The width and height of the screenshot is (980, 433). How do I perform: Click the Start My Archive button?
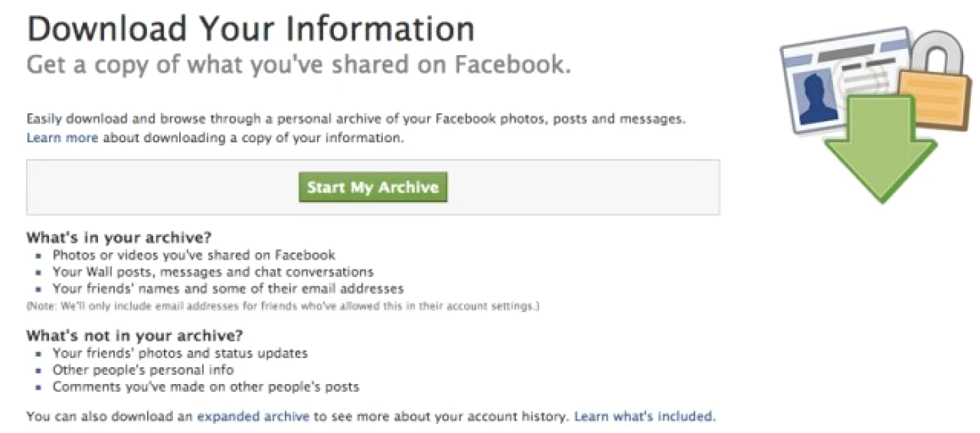point(372,187)
